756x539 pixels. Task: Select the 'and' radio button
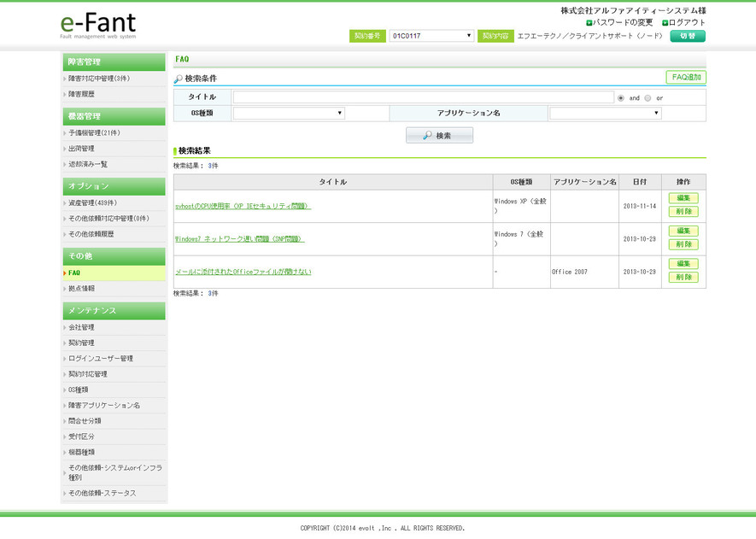(621, 98)
